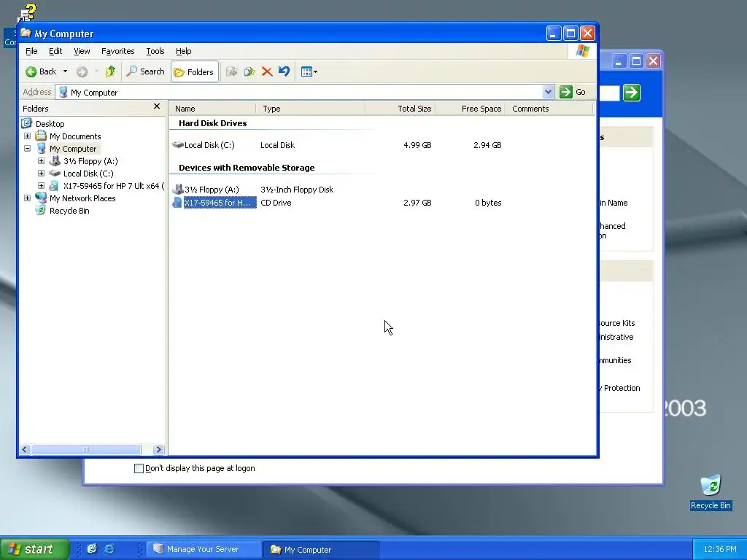
Task: Open the Tools menu
Action: click(x=155, y=51)
